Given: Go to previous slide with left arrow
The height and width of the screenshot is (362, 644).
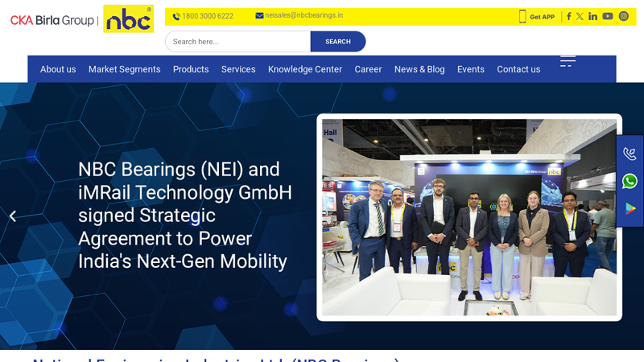Looking at the screenshot, I should (12, 216).
